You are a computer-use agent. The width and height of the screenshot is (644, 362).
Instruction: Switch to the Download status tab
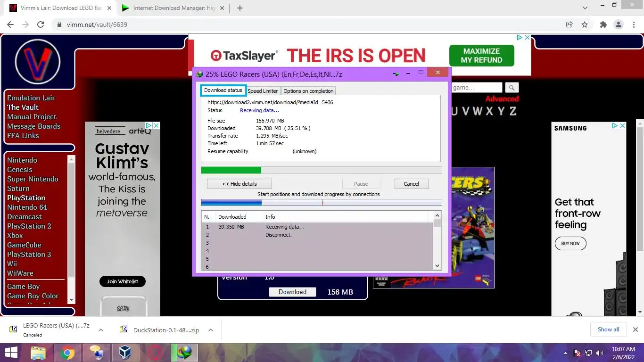[223, 90]
